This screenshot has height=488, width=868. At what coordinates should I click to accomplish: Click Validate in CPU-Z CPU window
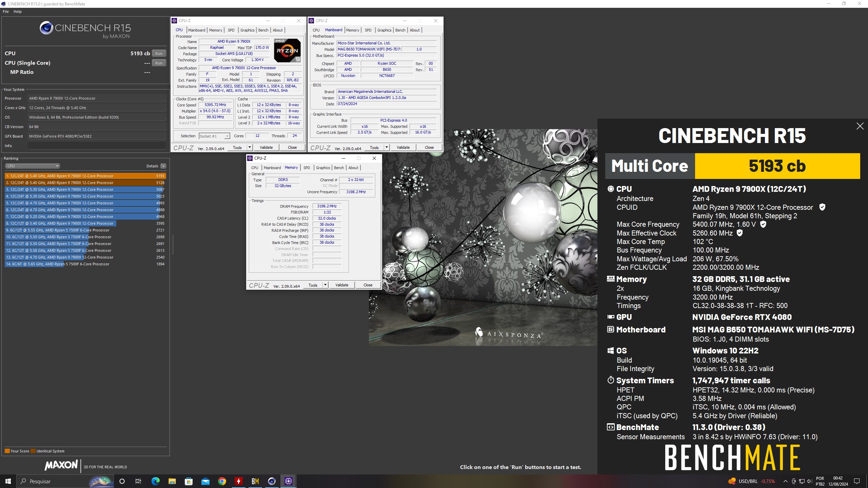(266, 147)
